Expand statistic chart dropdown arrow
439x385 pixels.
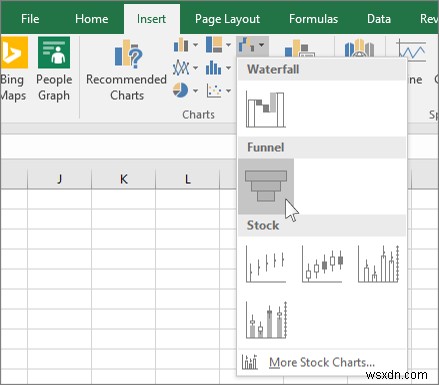pyautogui.click(x=228, y=68)
